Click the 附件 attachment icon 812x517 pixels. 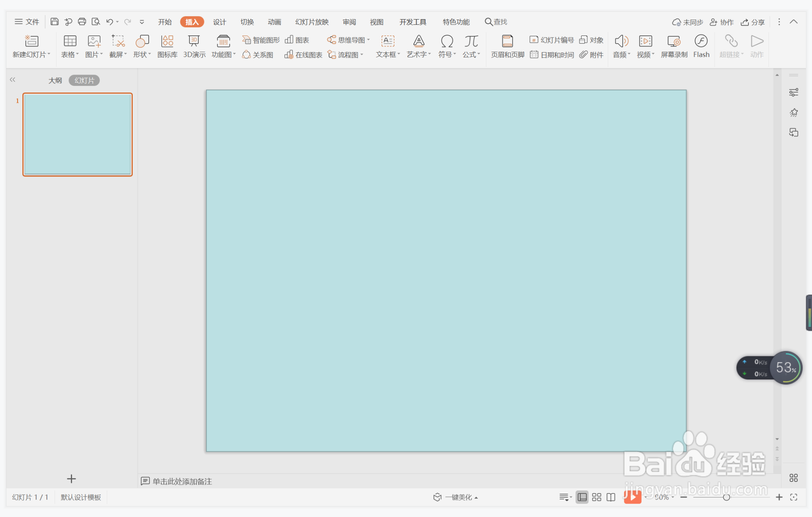click(x=591, y=55)
